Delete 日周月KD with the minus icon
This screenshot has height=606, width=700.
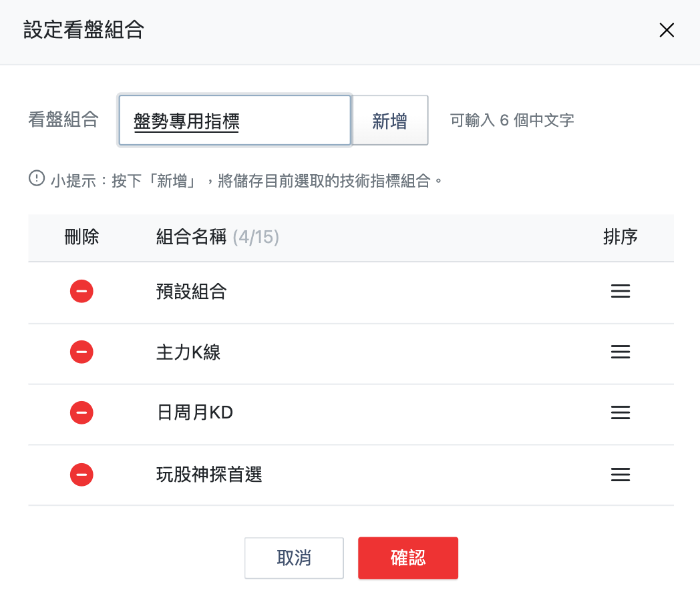pos(81,412)
